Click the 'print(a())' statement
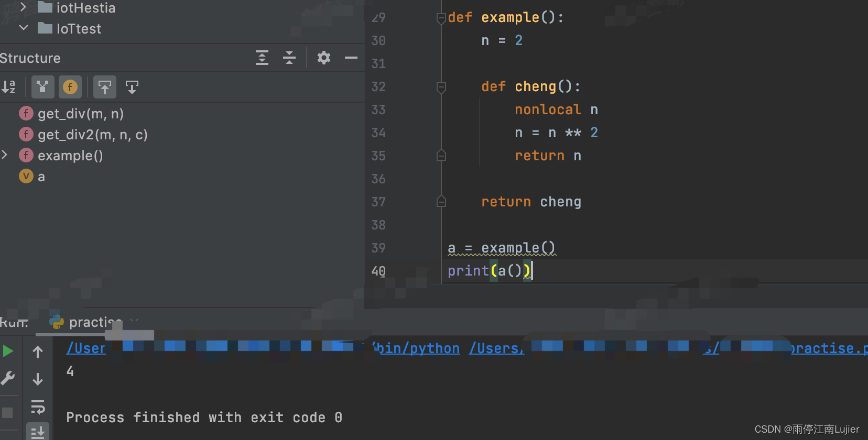This screenshot has width=868, height=440. 490,271
